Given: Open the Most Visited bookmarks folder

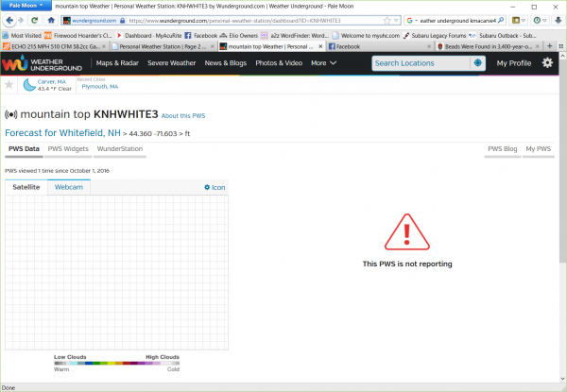Looking at the screenshot, I should [22, 35].
